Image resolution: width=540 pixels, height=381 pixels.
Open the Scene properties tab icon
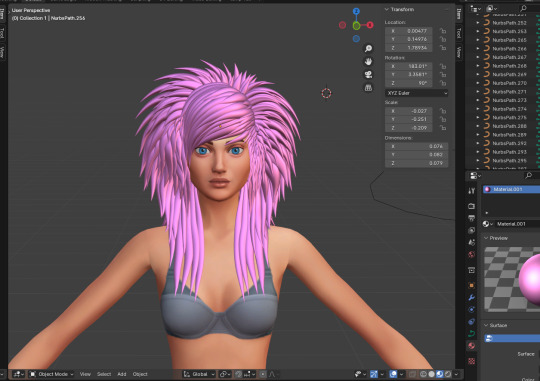tap(471, 242)
